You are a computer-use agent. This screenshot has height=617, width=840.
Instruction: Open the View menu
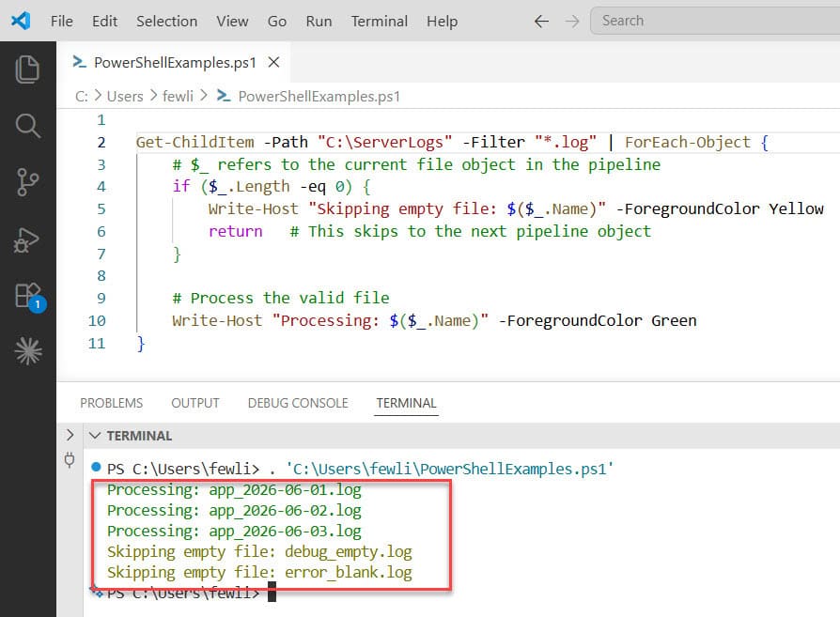click(232, 21)
